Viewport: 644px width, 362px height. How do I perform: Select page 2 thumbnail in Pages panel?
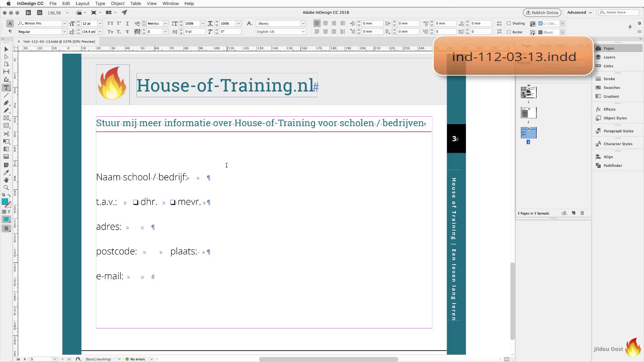(529, 113)
